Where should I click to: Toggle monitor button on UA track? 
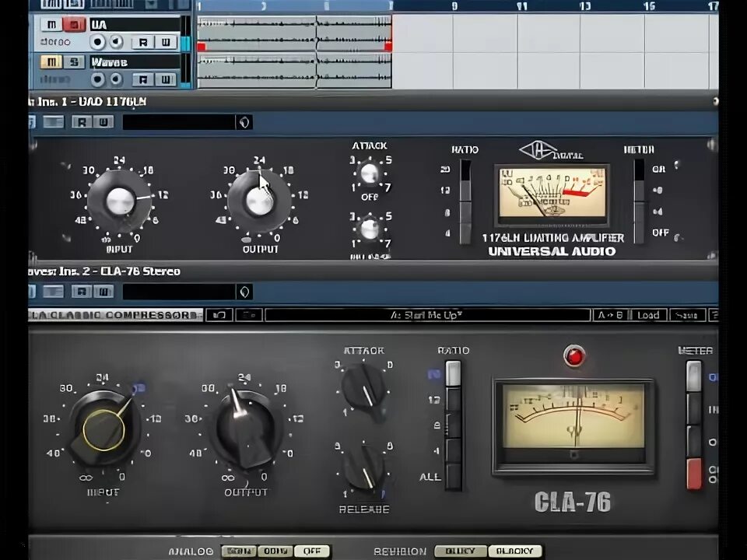[116, 42]
